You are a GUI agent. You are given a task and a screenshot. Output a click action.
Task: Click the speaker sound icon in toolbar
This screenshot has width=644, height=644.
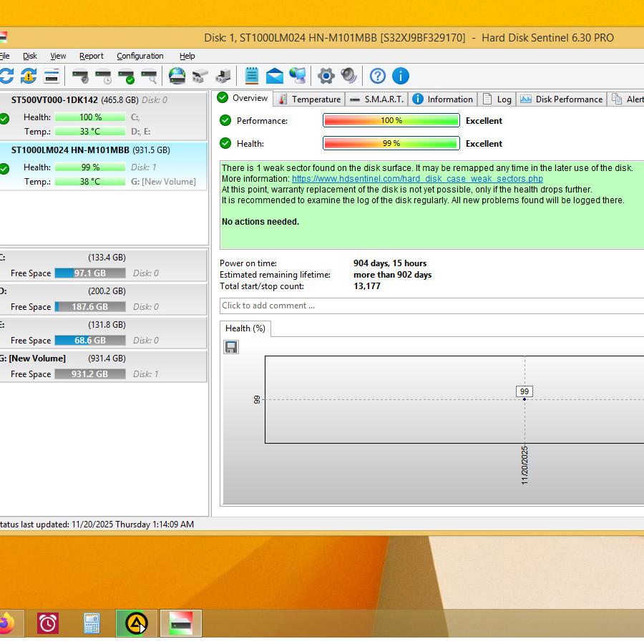click(348, 76)
